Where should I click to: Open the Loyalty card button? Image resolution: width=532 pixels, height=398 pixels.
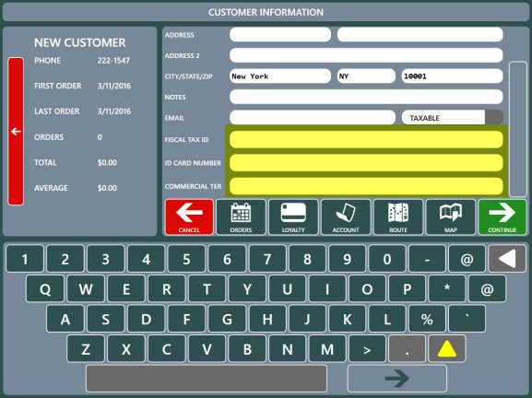point(293,217)
